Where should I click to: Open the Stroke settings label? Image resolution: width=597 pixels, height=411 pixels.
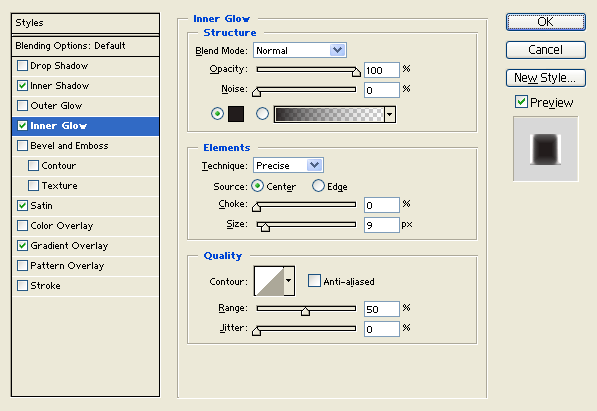click(x=45, y=286)
